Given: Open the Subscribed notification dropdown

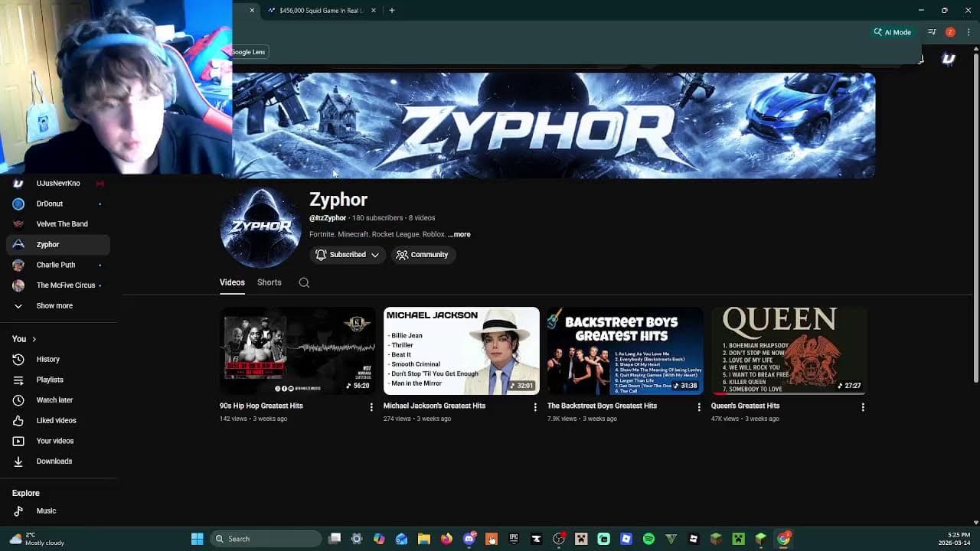Looking at the screenshot, I should pos(347,255).
